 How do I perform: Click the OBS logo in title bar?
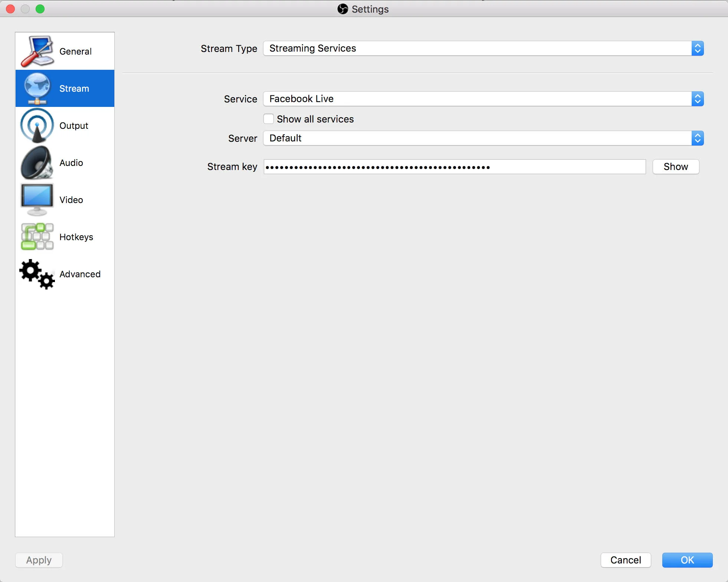point(342,9)
